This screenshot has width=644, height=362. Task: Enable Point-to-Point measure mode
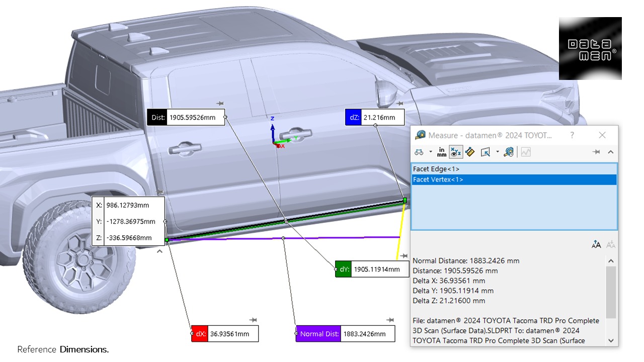point(470,152)
